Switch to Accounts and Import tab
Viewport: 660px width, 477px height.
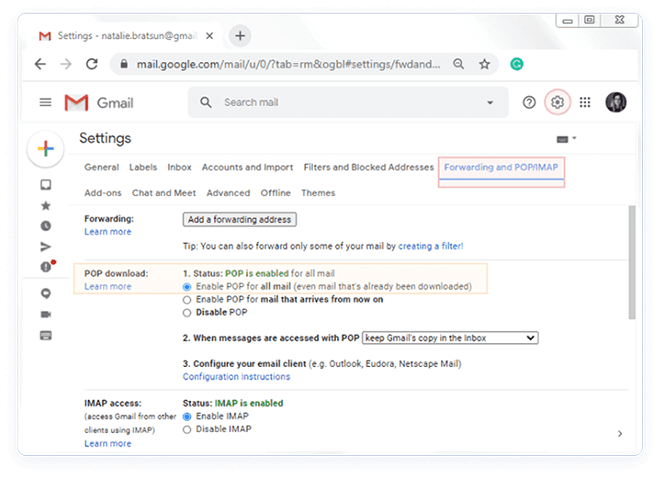coord(247,167)
